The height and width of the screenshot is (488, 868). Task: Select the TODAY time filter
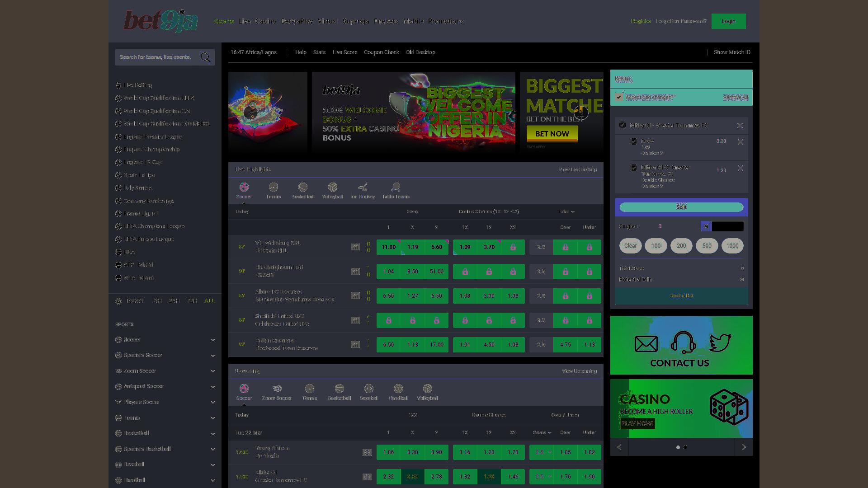tap(135, 301)
